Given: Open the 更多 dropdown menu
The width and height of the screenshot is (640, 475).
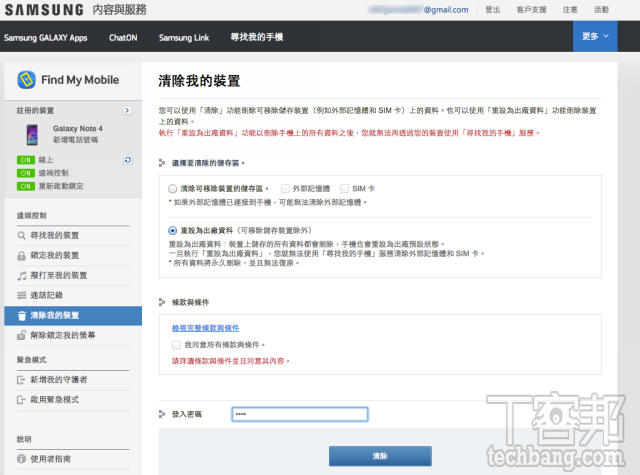Looking at the screenshot, I should pos(595,36).
